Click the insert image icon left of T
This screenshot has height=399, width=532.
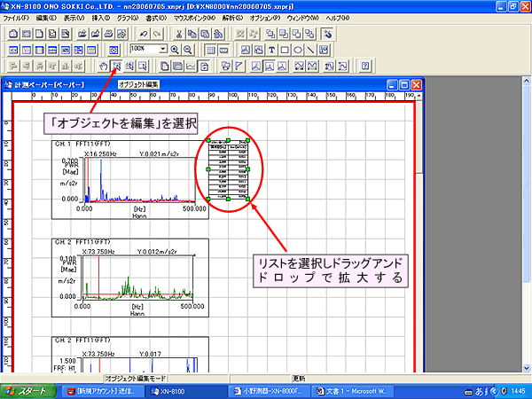click(259, 50)
